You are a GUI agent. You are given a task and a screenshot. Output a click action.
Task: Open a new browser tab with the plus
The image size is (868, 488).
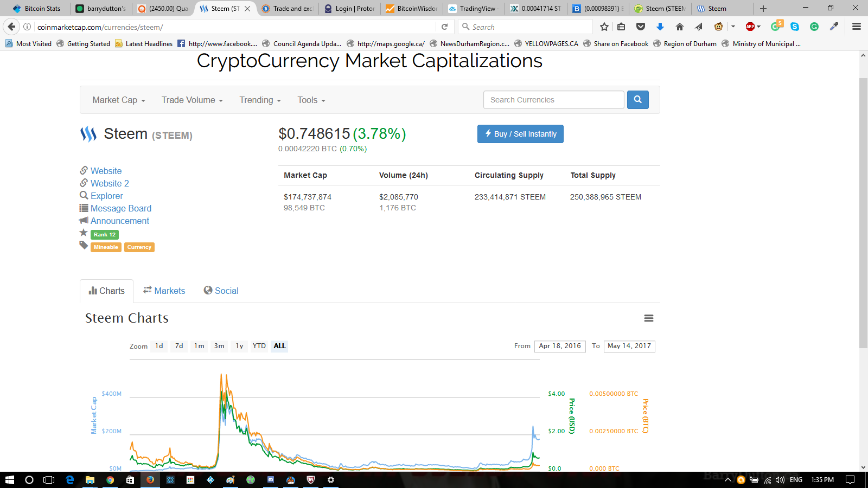click(x=763, y=9)
